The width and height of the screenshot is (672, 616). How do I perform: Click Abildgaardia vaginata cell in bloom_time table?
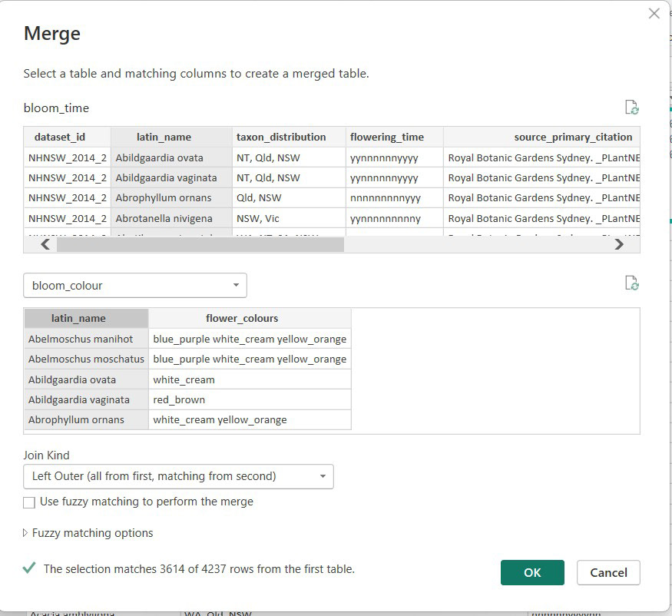pyautogui.click(x=171, y=178)
